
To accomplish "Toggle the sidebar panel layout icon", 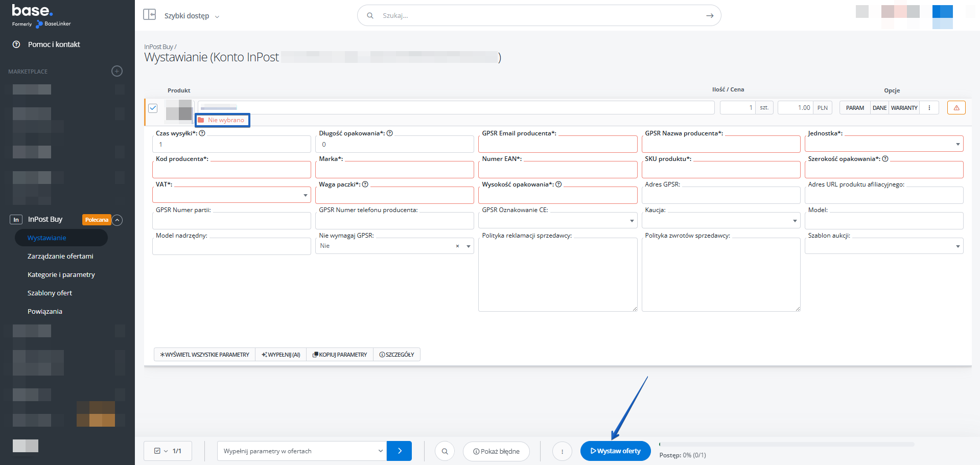I will pyautogui.click(x=149, y=14).
